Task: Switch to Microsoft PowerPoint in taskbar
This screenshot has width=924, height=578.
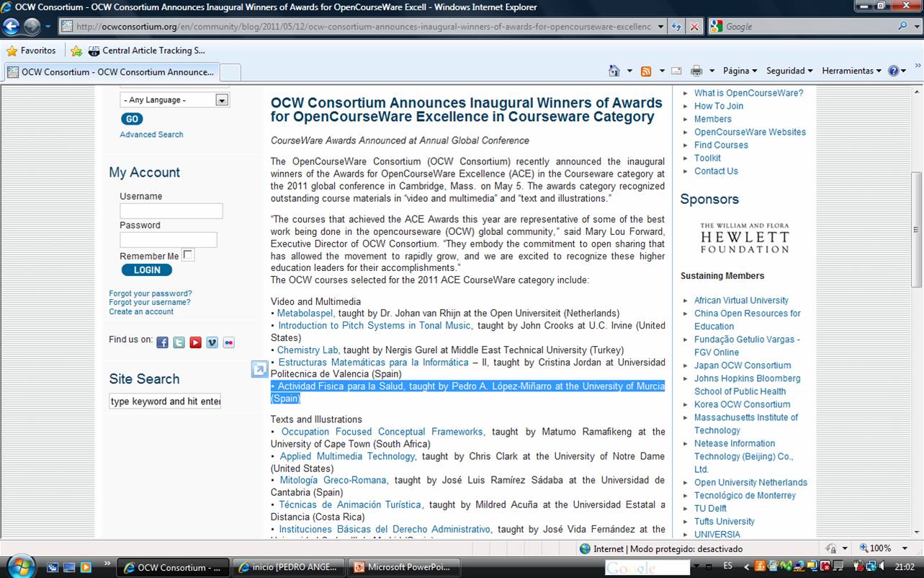Action: pos(403,567)
